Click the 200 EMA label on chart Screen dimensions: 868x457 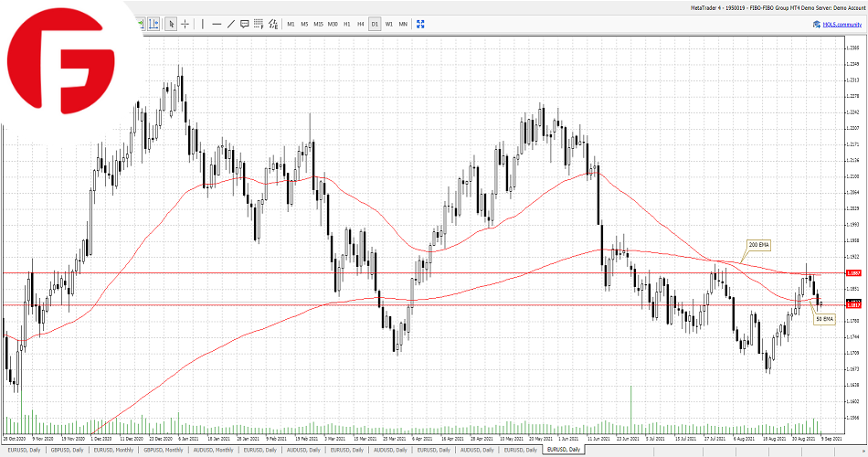(x=760, y=246)
